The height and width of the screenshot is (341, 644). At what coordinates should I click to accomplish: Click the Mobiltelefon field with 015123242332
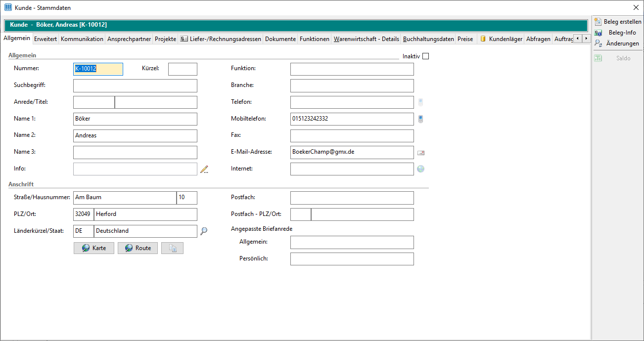tap(352, 119)
